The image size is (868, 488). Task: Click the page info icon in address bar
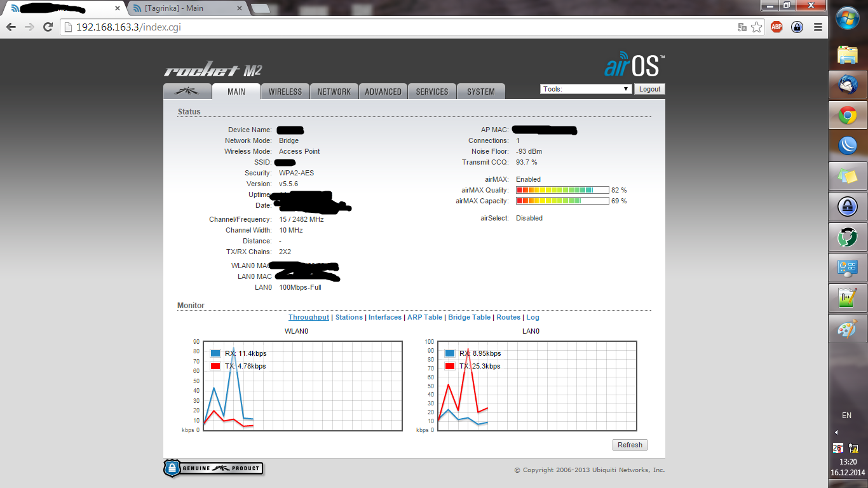click(x=69, y=27)
